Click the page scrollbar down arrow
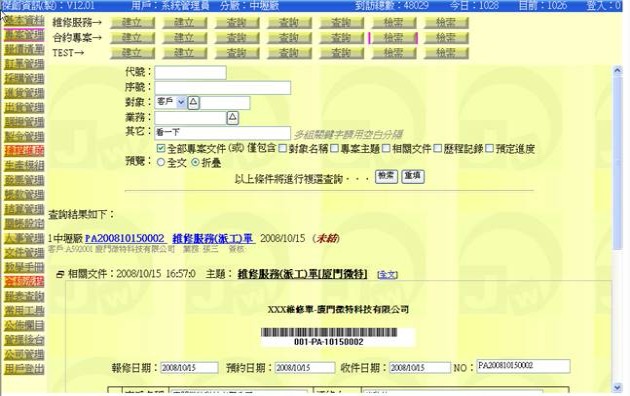The height and width of the screenshot is (396, 630). [618, 388]
